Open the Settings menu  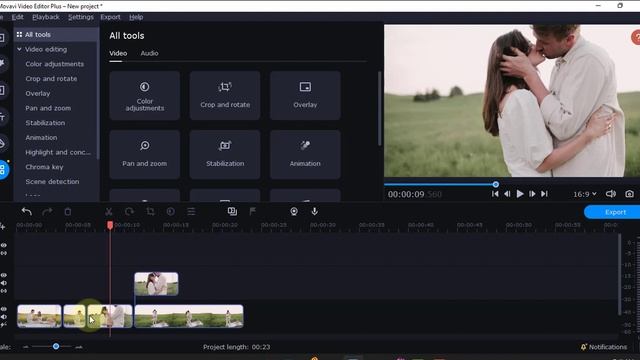coord(80,17)
